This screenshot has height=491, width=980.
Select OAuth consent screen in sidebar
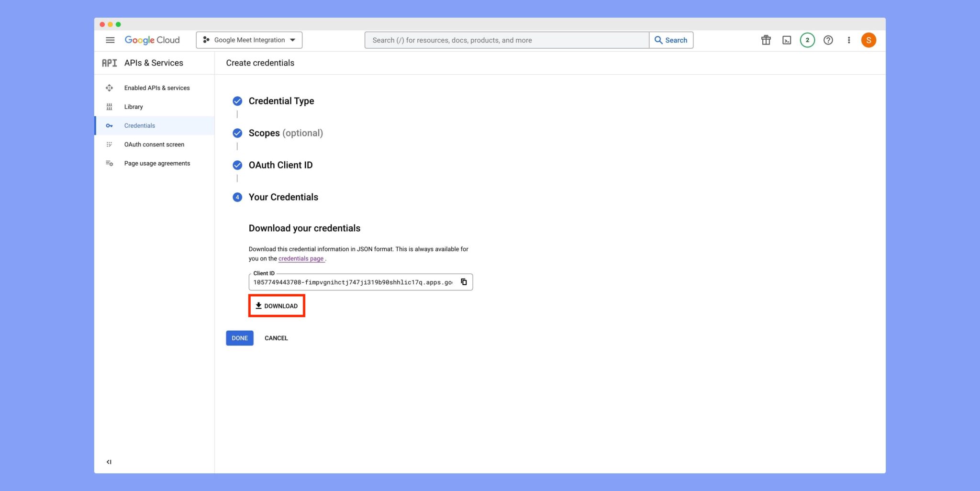[154, 144]
